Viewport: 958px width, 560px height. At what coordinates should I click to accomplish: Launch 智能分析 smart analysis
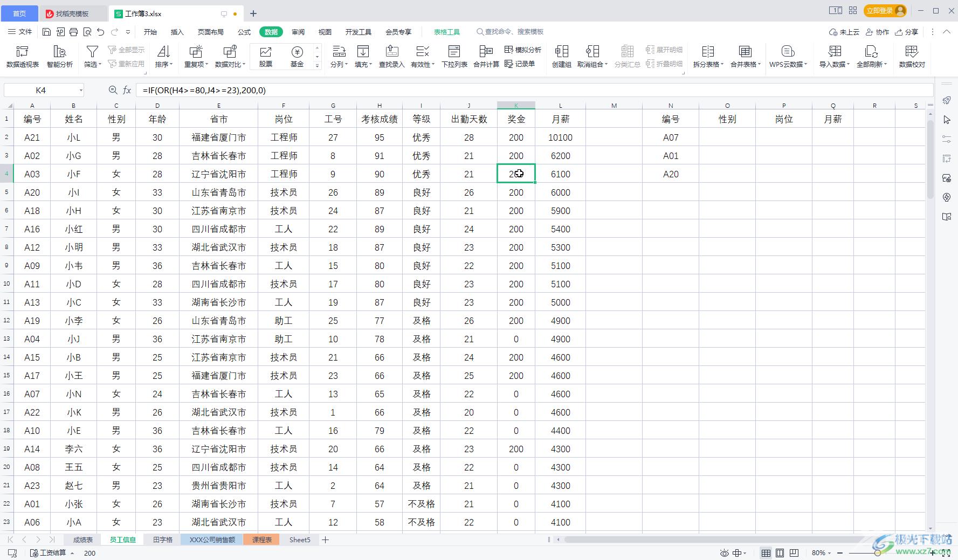(59, 57)
